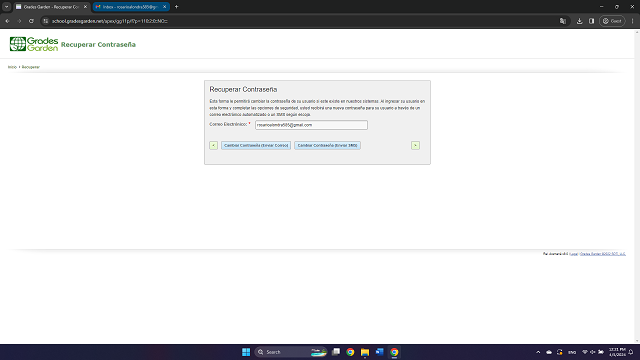The height and width of the screenshot is (360, 640).
Task: Click the active Chrome taskbar icon
Action: [x=394, y=352]
